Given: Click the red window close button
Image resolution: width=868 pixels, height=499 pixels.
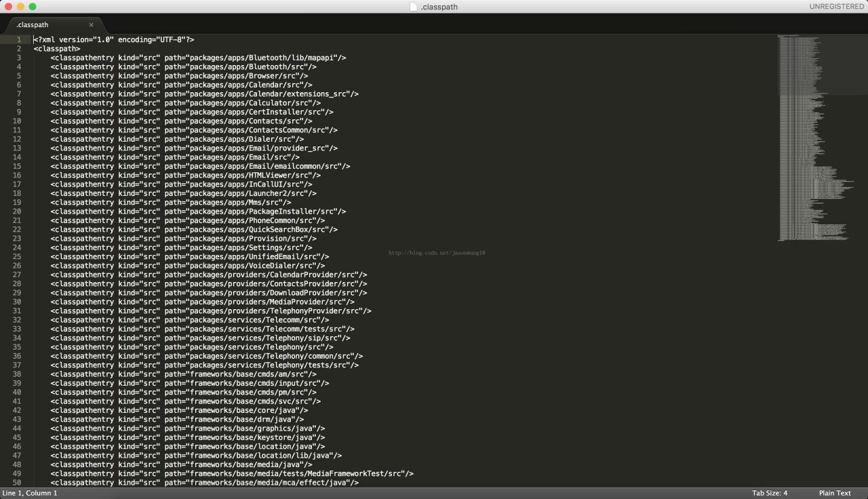Looking at the screenshot, I should (x=9, y=7).
